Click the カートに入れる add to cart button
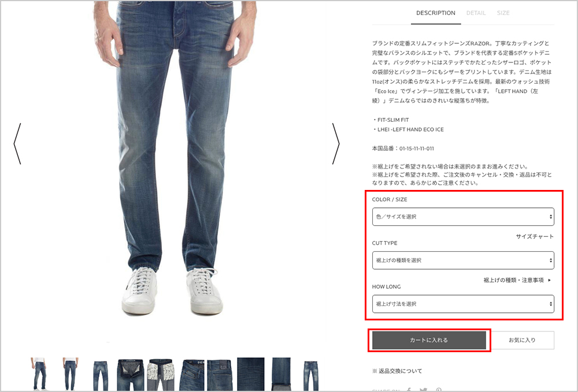 (429, 340)
